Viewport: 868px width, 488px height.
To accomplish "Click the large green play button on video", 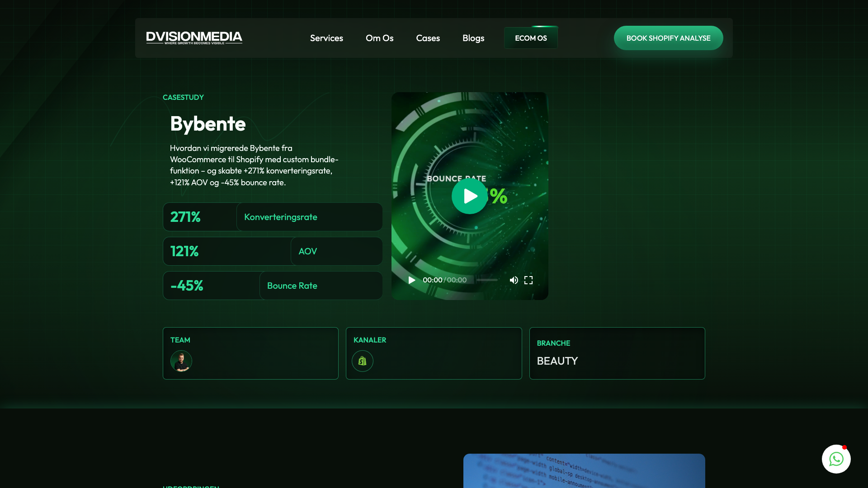I will point(469,196).
